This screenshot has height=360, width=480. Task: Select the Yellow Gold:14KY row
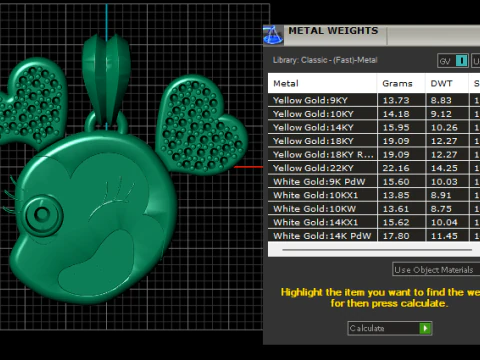(374, 127)
